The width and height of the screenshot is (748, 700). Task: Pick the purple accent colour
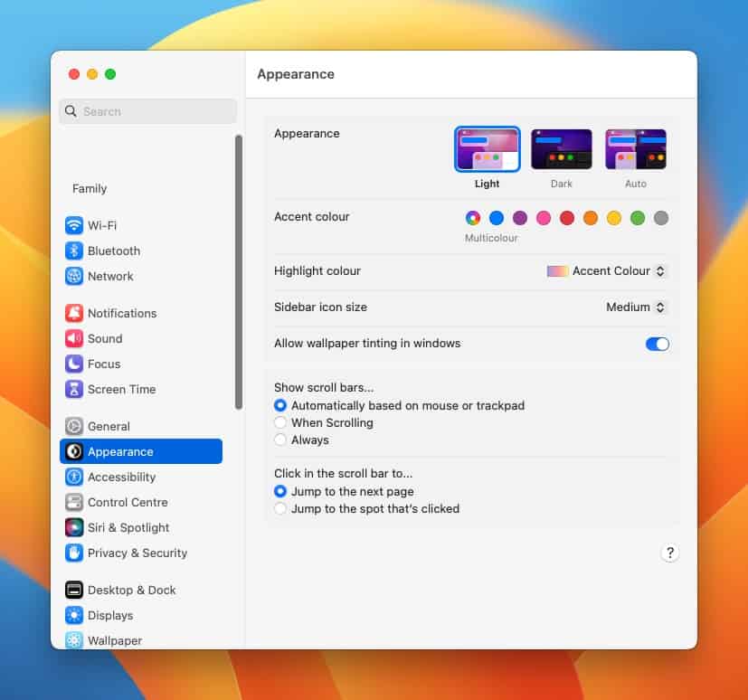[x=519, y=218]
